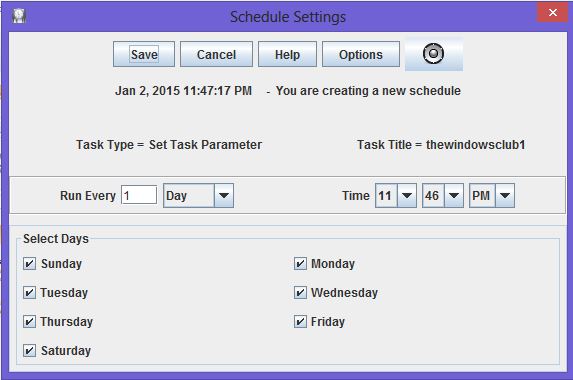Click the Cancel button
573x380 pixels.
(x=216, y=54)
